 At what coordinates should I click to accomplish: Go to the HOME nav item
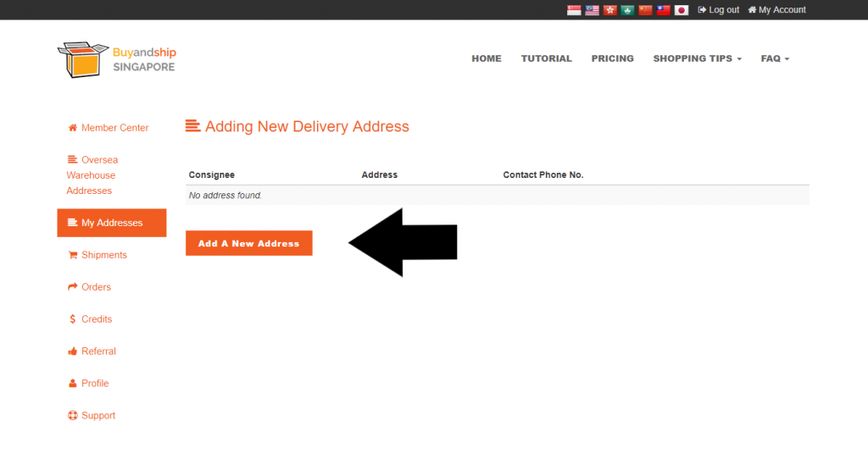[x=487, y=58]
